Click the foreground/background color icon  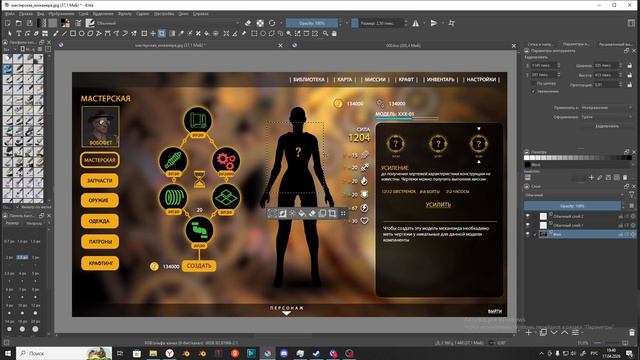point(65,23)
